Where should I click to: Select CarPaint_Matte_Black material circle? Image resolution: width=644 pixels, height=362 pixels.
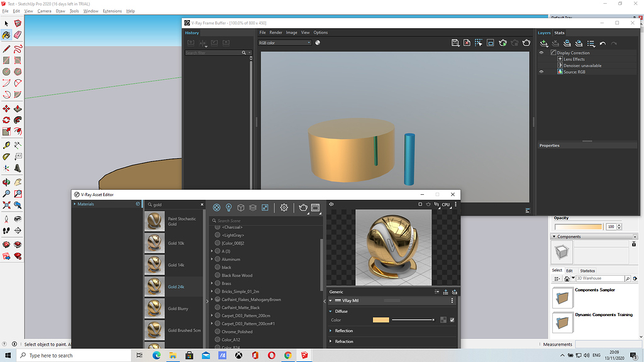coord(218,307)
